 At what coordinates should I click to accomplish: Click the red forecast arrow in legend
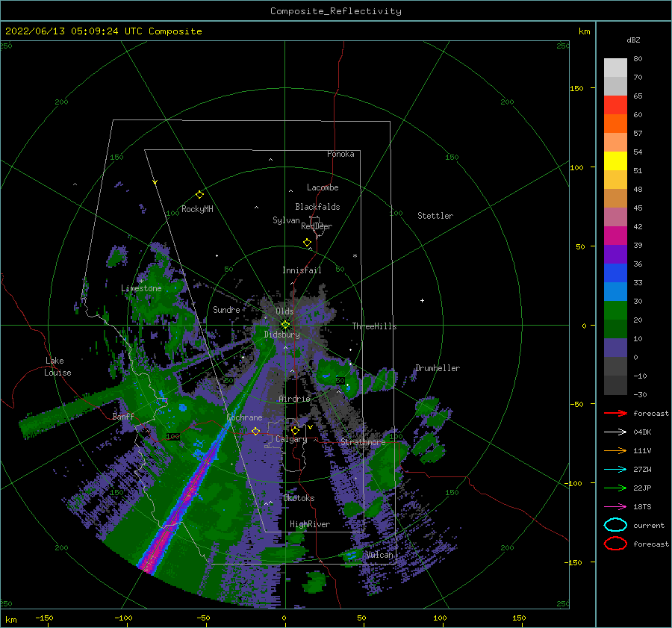point(615,413)
